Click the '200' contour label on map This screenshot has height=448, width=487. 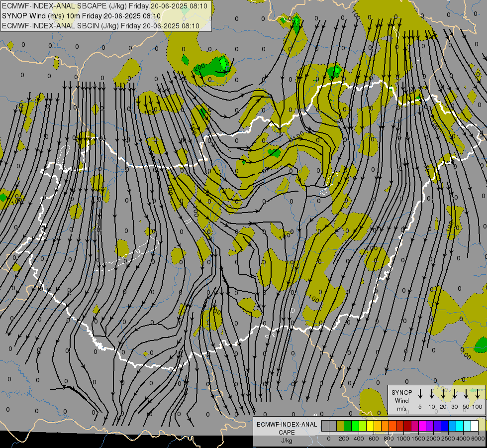(x=199, y=68)
